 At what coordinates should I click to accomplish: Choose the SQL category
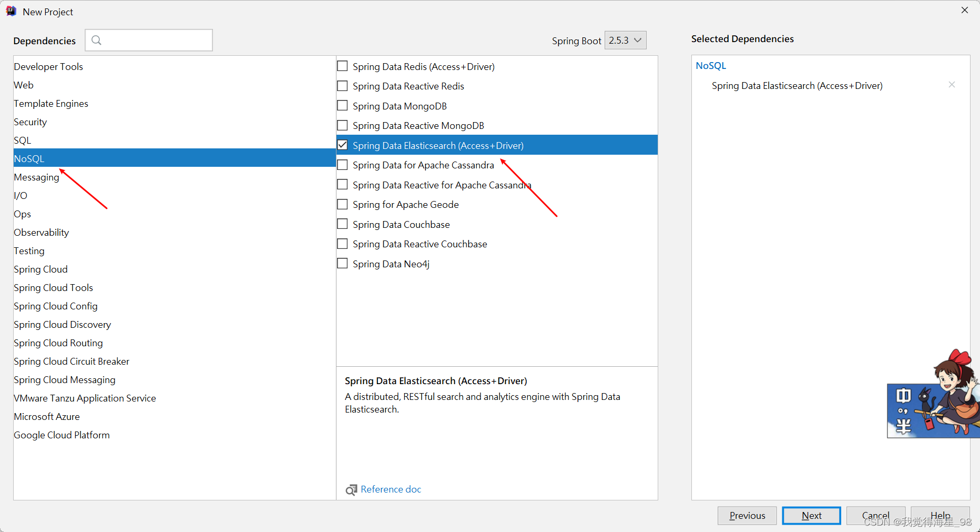pos(175,140)
